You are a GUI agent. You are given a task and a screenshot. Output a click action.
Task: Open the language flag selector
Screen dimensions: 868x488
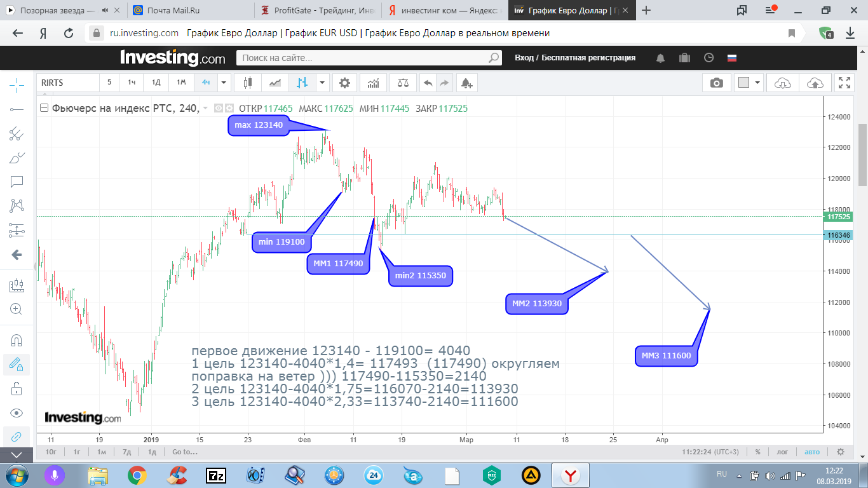click(732, 58)
